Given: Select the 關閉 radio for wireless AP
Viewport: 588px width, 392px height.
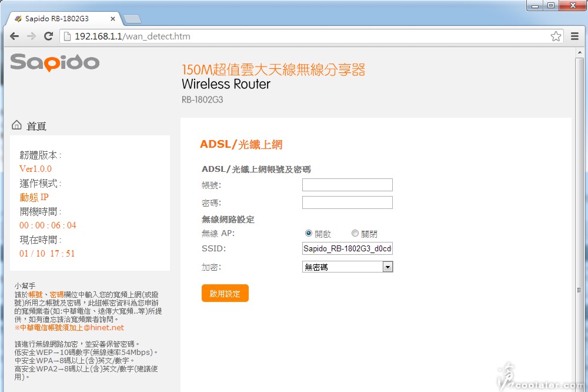Looking at the screenshot, I should point(355,233).
